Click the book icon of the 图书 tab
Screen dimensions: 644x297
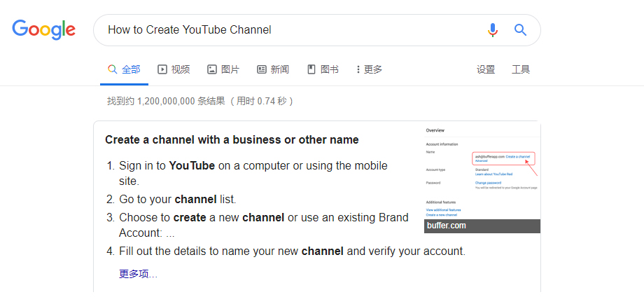pos(312,69)
